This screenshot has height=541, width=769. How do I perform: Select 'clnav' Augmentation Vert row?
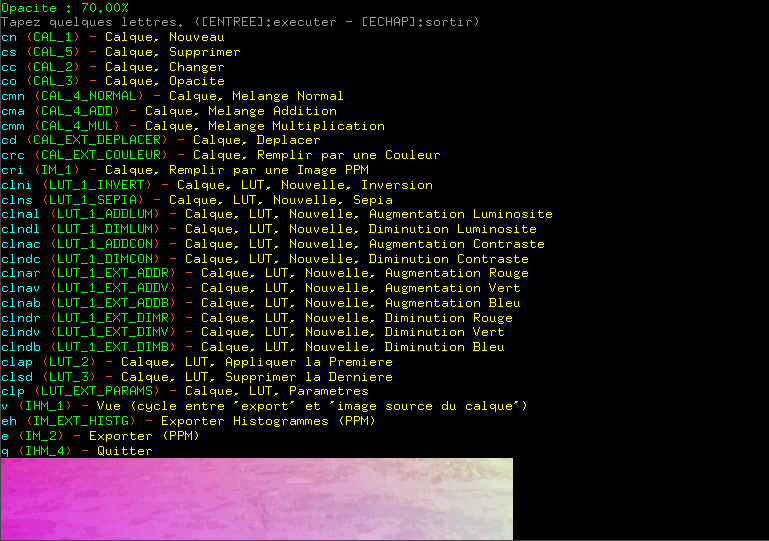[x=261, y=288]
